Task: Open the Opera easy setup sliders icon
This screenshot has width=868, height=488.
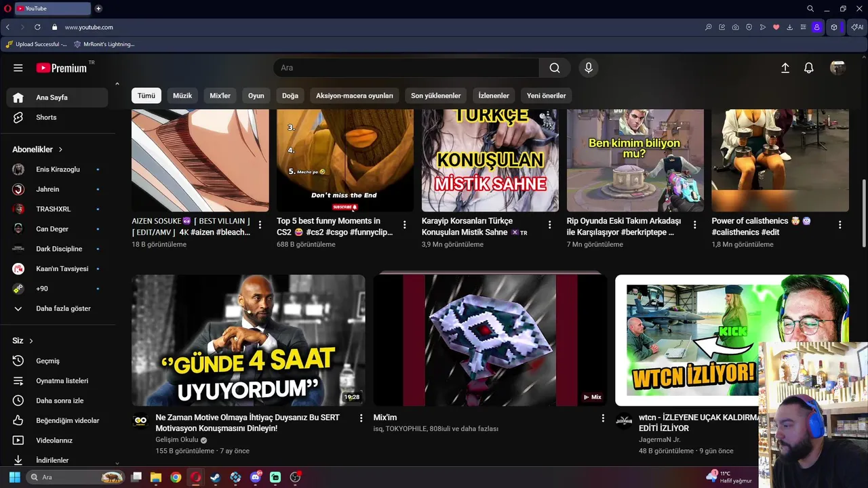Action: coord(804,27)
